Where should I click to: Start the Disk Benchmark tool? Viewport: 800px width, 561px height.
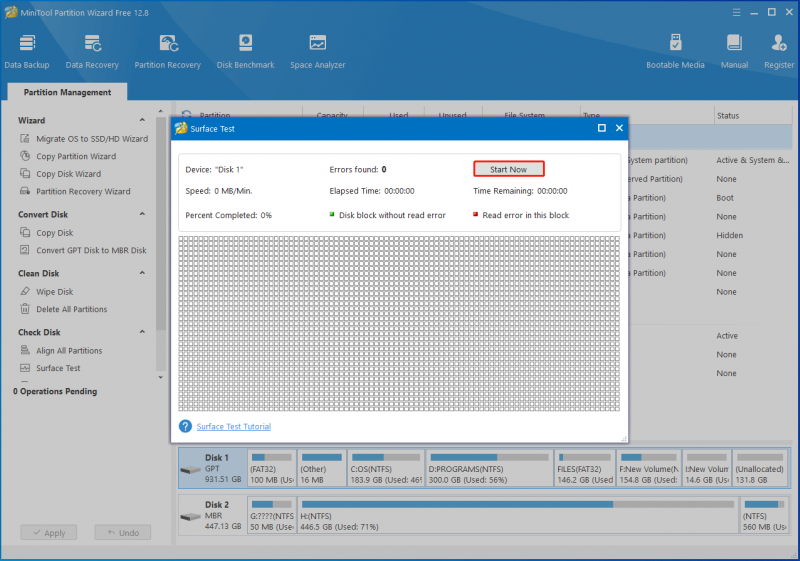245,51
